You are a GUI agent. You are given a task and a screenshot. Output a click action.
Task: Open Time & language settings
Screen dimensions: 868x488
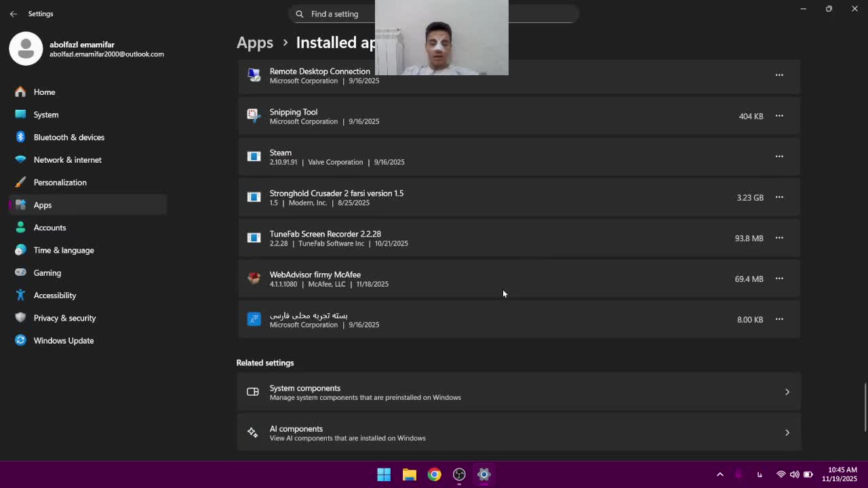(x=88, y=250)
